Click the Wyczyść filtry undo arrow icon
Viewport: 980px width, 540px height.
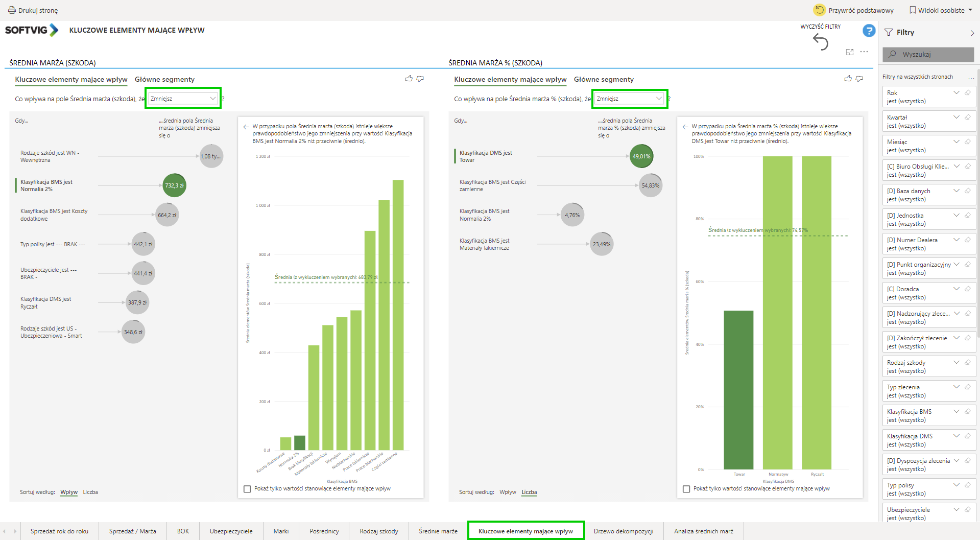coord(820,42)
